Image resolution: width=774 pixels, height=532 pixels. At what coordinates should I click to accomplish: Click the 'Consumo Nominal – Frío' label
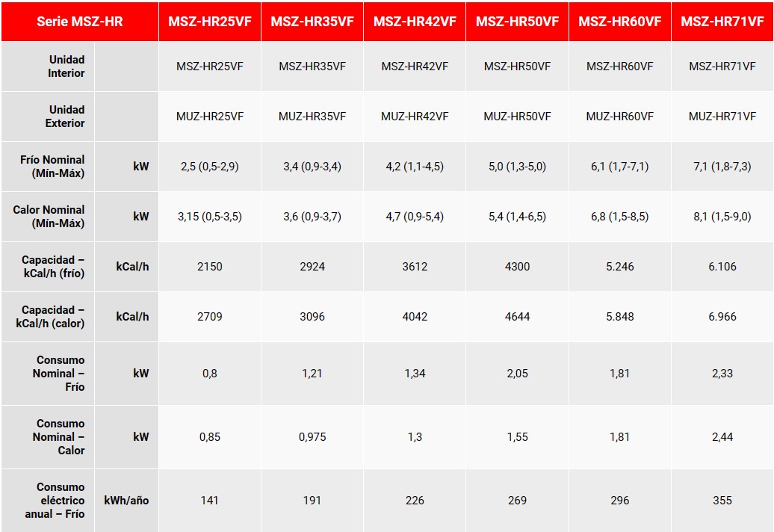59,374
